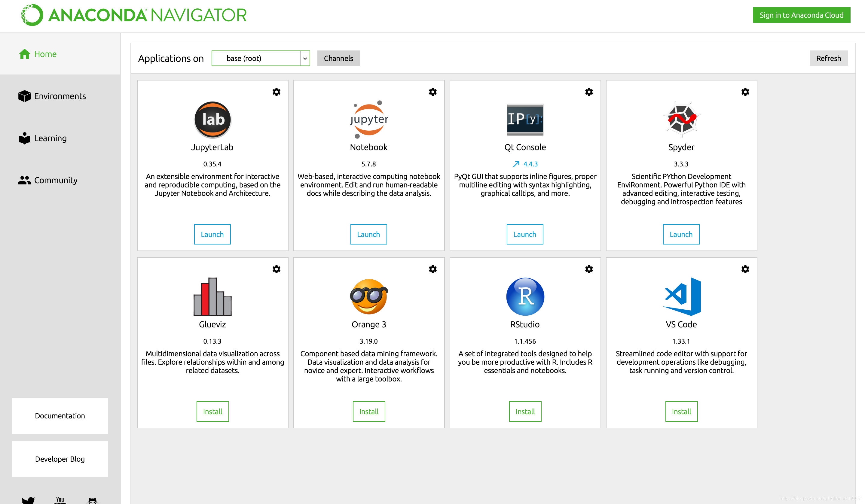Click the IPython Qt Console icon
The width and height of the screenshot is (865, 504).
click(525, 120)
